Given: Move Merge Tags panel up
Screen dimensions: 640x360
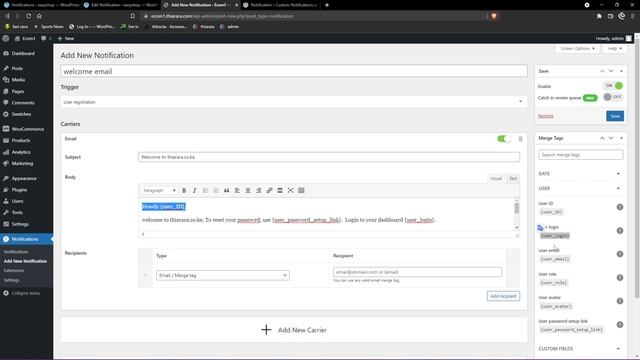Looking at the screenshot, I should [602, 138].
